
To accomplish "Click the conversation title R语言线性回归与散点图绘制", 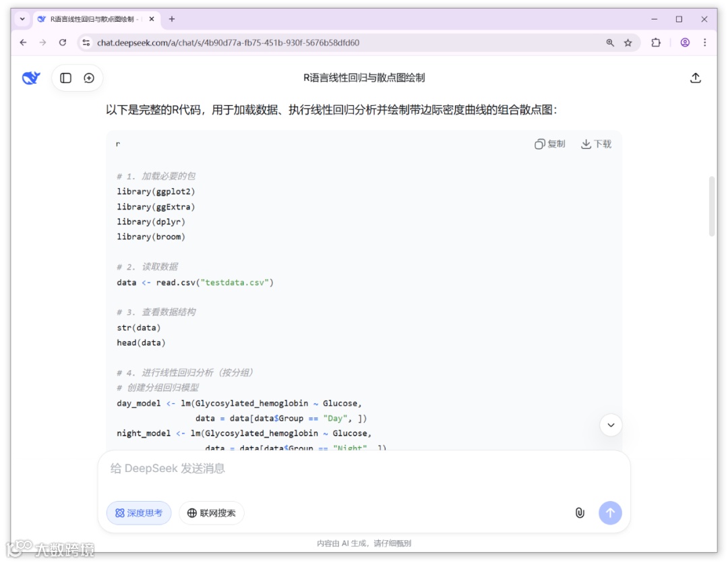I will [364, 78].
